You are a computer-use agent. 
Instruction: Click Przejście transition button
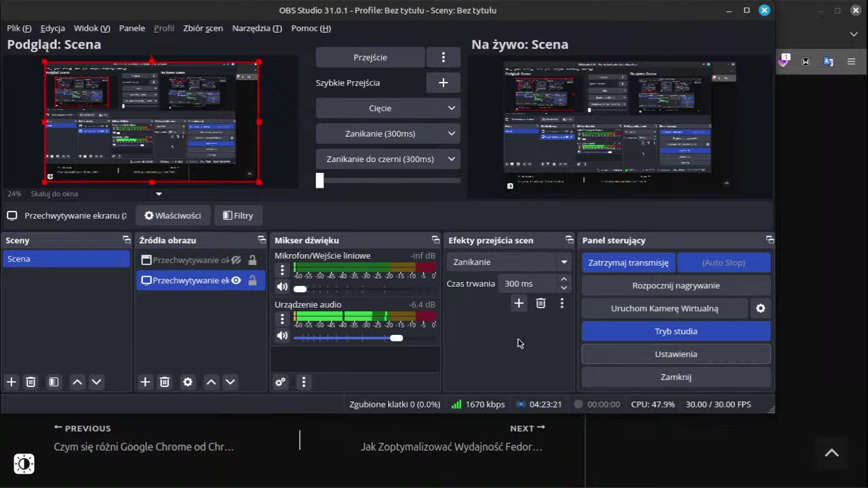click(x=370, y=58)
